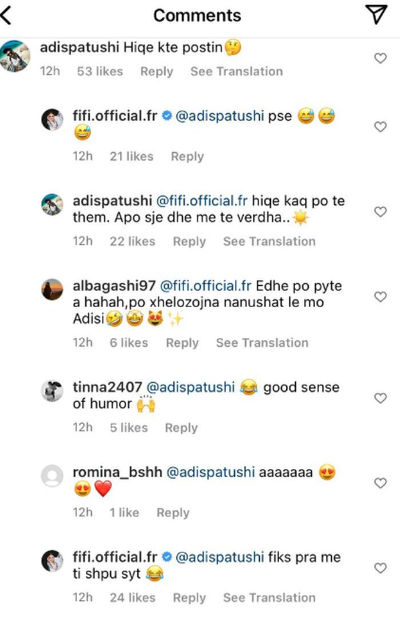Like adispatushi's 'hiqe kaq po te them' reply
Image resolution: width=400 pixels, height=622 pixels.
(x=381, y=211)
